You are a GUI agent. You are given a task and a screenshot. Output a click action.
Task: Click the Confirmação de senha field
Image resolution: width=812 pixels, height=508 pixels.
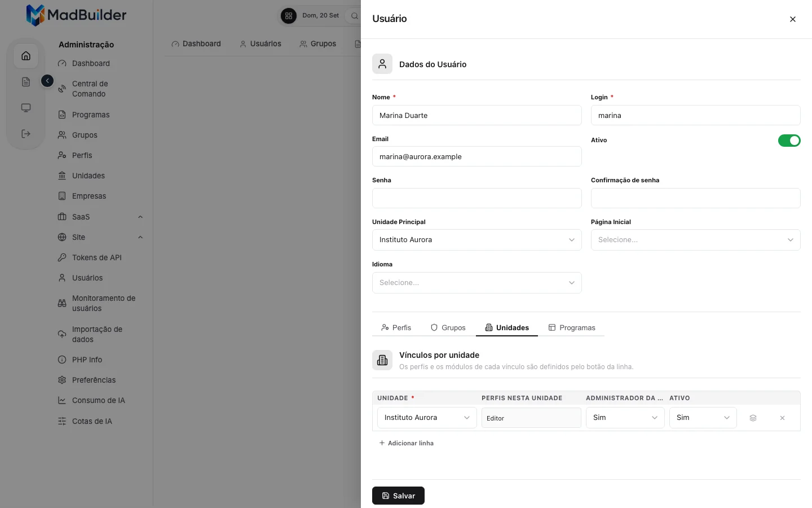click(x=695, y=198)
